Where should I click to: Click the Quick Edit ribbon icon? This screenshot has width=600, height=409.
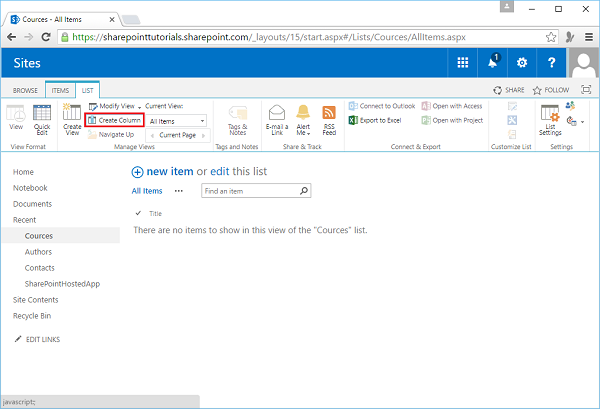42,119
